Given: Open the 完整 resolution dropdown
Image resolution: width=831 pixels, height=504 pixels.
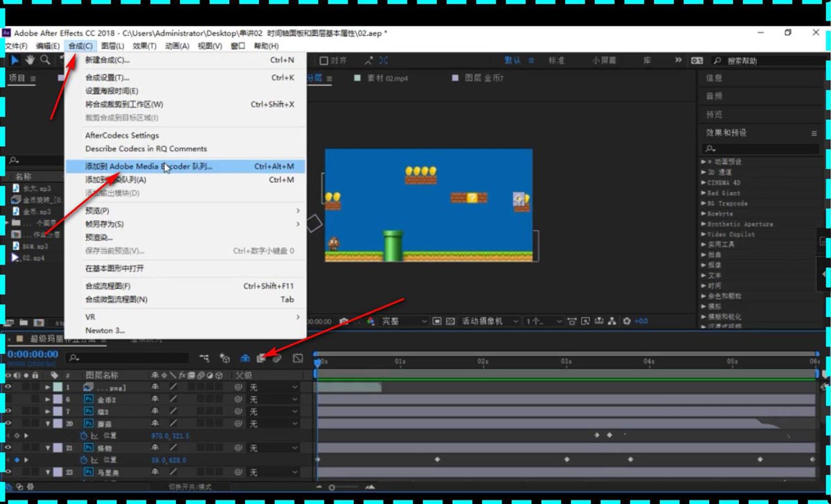Looking at the screenshot, I should (x=404, y=321).
